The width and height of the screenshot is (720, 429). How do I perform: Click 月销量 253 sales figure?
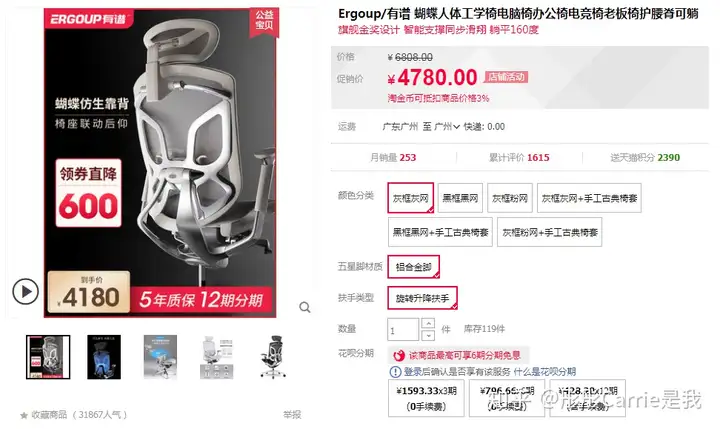tap(393, 158)
